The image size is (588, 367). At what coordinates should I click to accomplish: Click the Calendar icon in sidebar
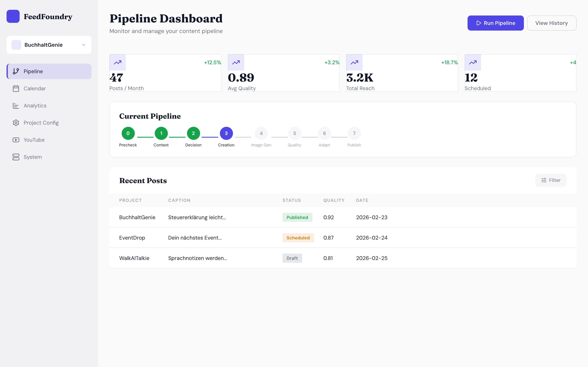pos(16,89)
